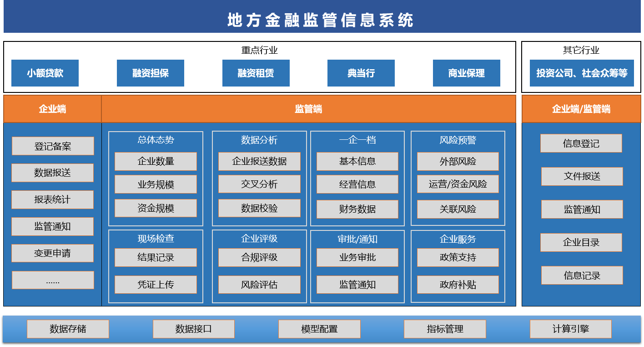644x347 pixels.
Task: Click the 小额贷款 category box
Action: pos(45,73)
